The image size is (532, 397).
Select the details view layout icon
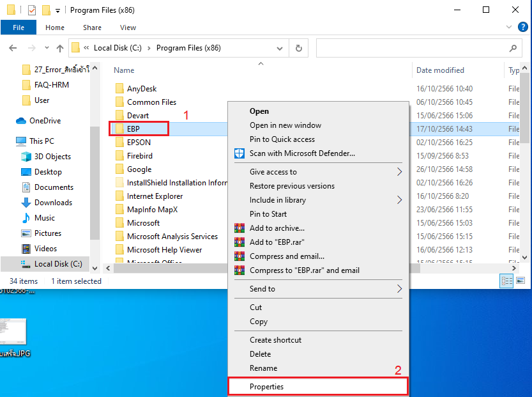click(507, 281)
